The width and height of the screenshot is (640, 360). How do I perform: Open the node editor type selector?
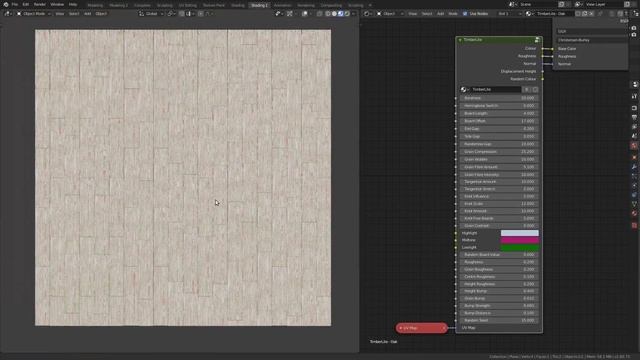tap(368, 13)
